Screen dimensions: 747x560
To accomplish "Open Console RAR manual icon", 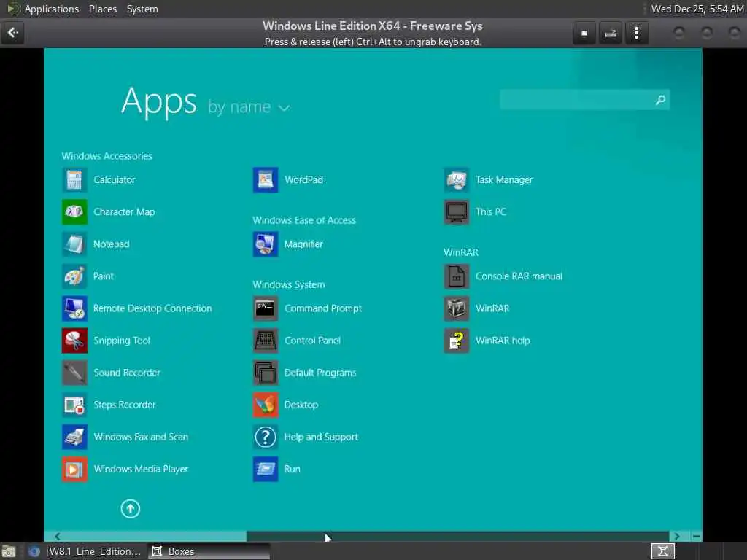I will [x=457, y=276].
